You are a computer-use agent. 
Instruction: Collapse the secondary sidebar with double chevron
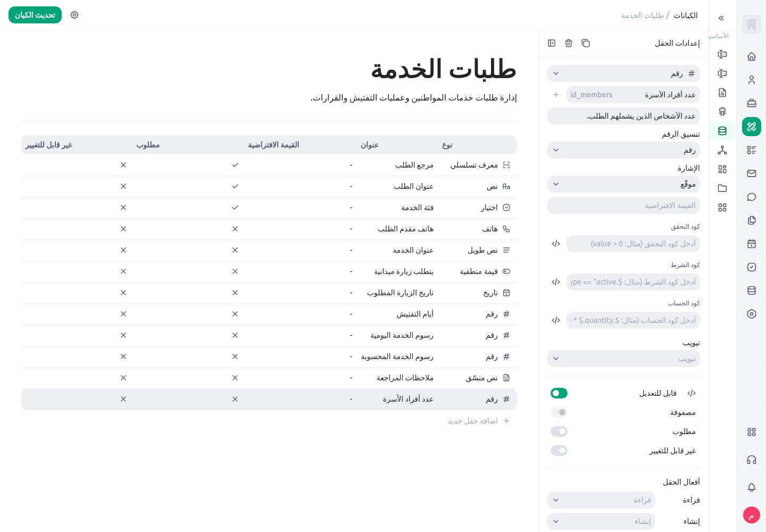(x=721, y=18)
